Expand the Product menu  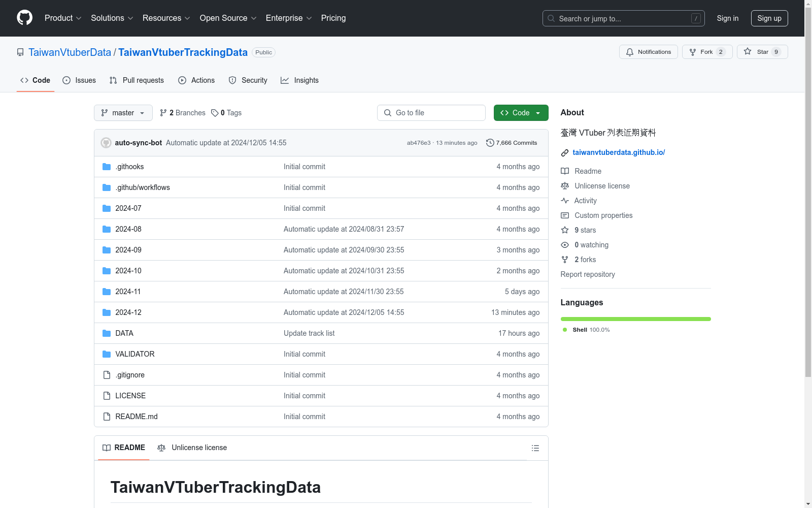click(63, 18)
